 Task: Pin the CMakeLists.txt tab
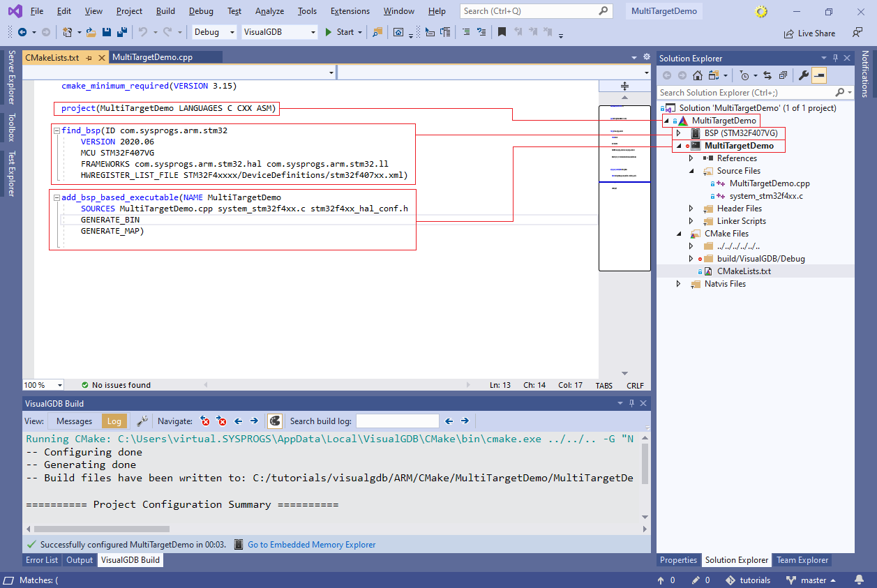pos(89,58)
